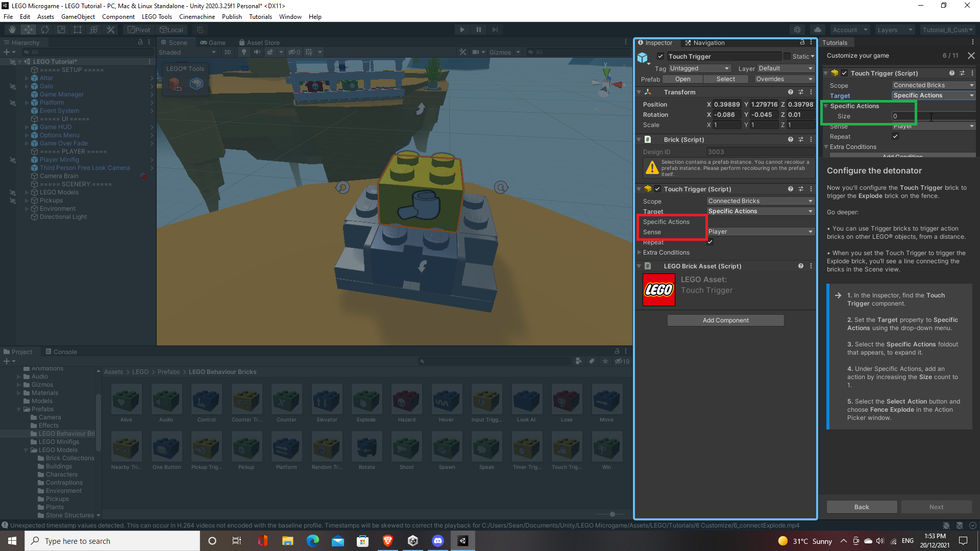Viewport: 980px width, 551px height.
Task: Close the Customize your game tutorial
Action: [x=971, y=56]
